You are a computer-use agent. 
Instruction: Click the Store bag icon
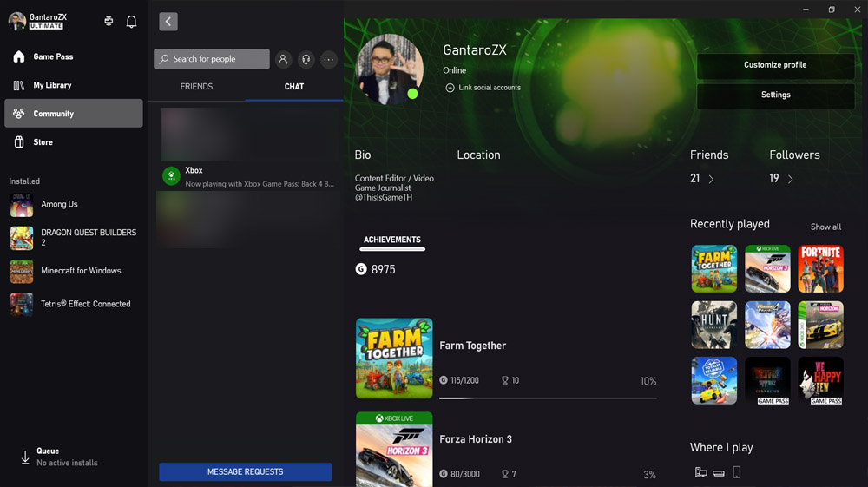point(19,142)
